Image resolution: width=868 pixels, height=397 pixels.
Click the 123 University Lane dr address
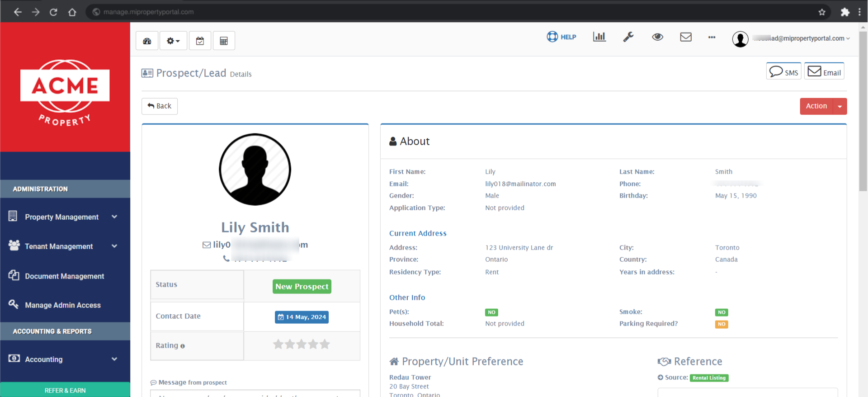[519, 248]
